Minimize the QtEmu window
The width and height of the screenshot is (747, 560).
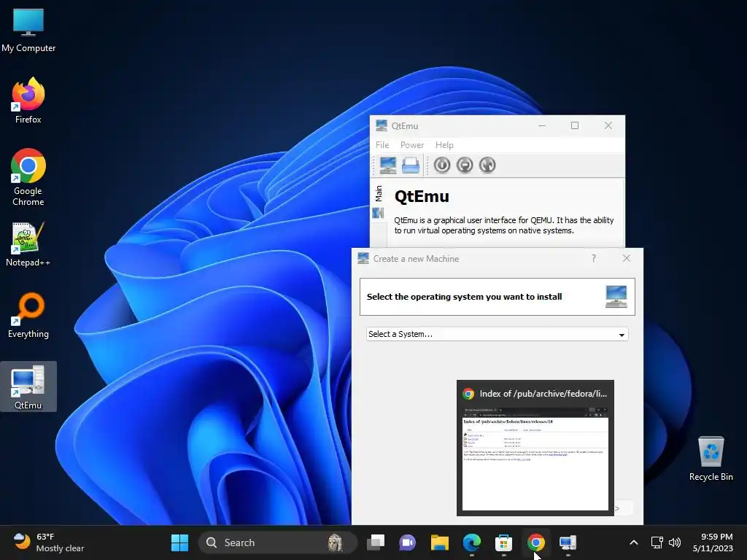point(542,125)
